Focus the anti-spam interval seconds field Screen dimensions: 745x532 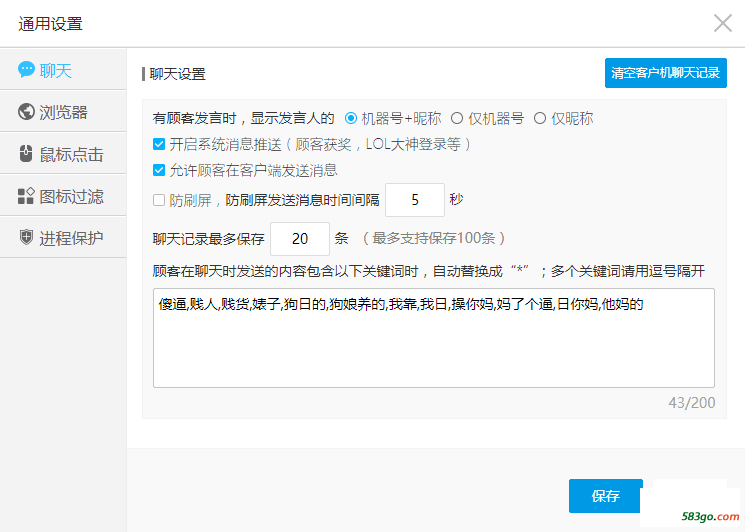pos(415,200)
